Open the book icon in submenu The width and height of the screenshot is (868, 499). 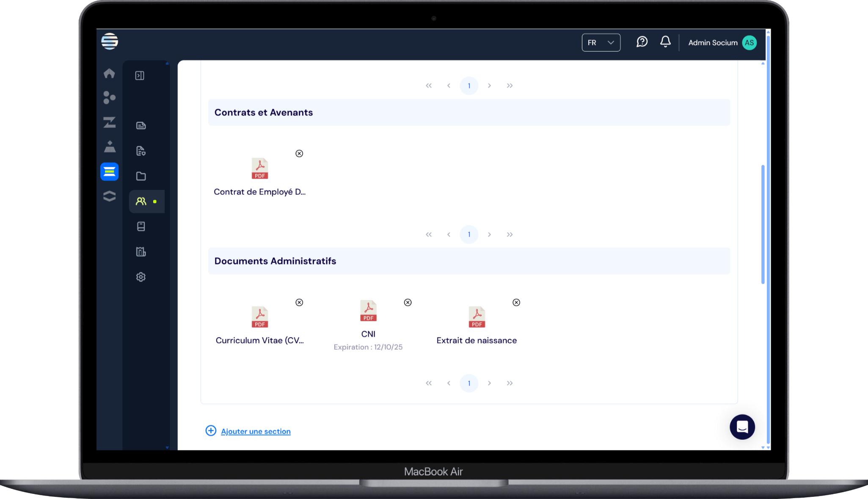point(141,226)
